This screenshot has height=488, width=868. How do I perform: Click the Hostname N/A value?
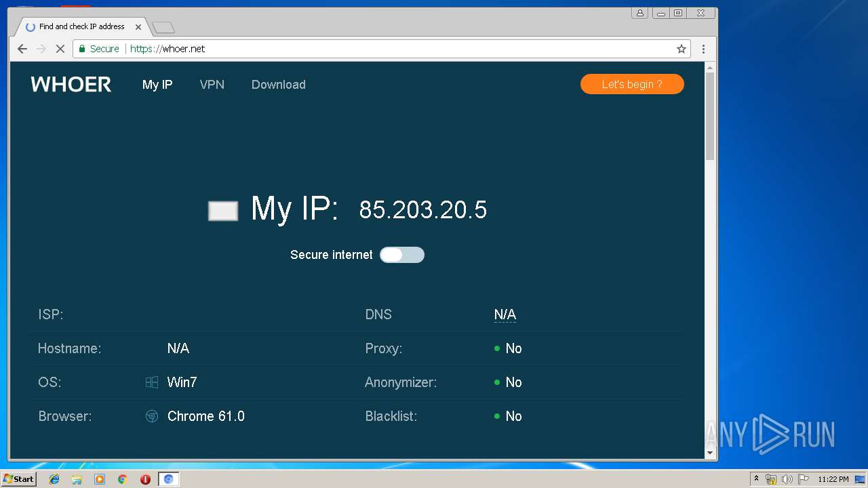178,348
